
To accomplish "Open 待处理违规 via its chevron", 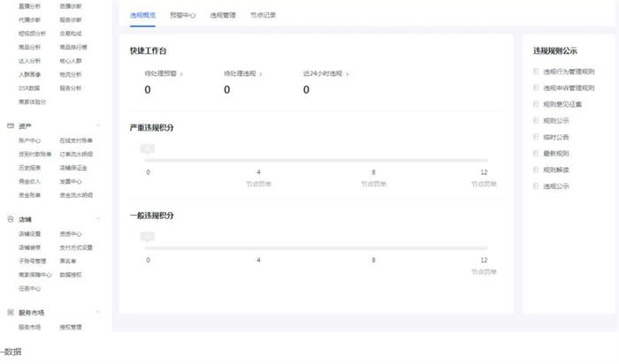I will 261,73.
